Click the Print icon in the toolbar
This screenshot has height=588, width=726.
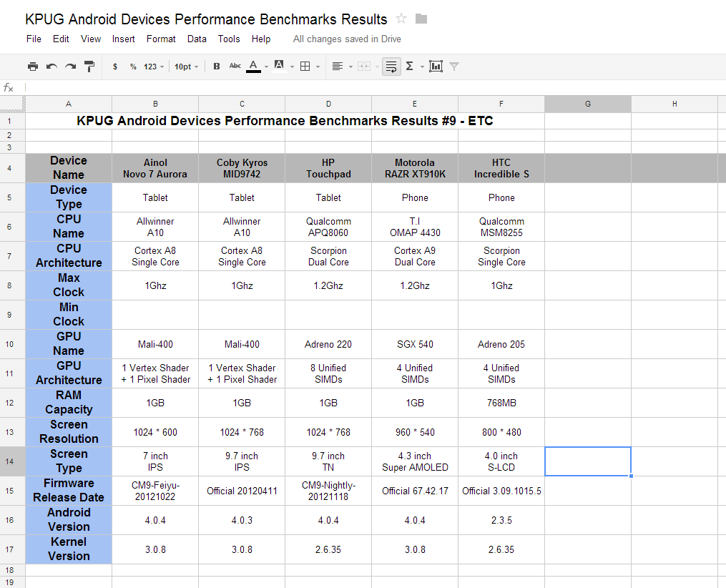click(33, 67)
